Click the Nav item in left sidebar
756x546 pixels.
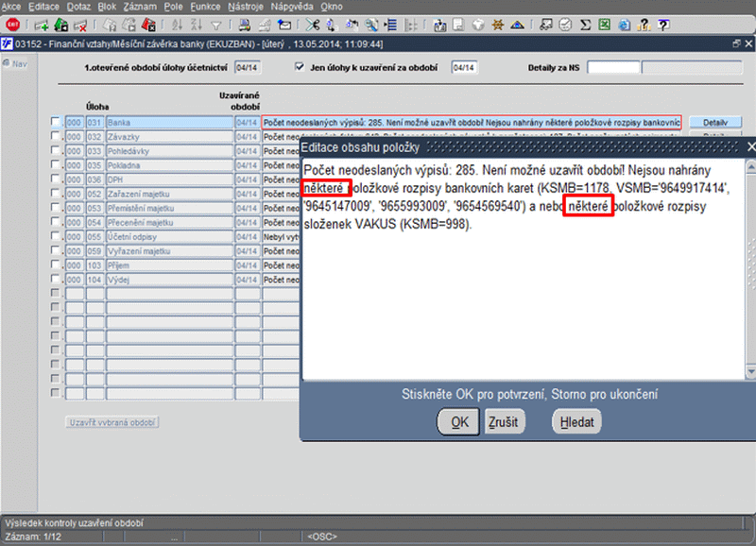click(15, 63)
